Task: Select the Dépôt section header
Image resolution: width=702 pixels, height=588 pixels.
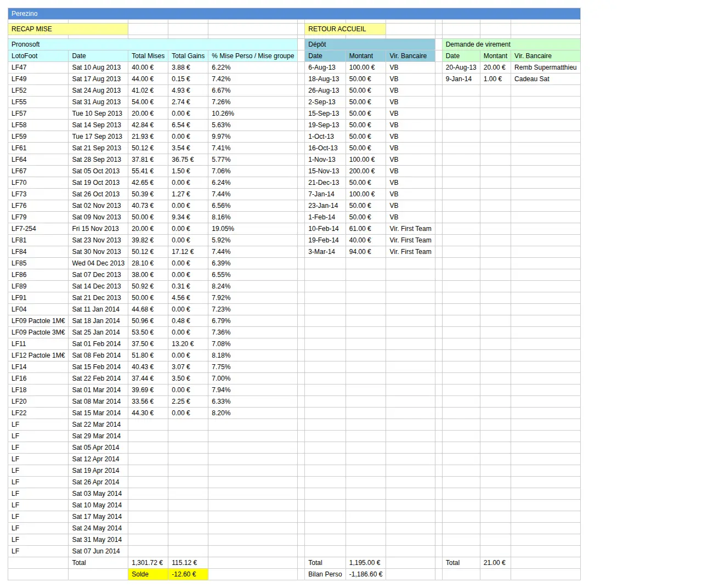Action: 370,44
